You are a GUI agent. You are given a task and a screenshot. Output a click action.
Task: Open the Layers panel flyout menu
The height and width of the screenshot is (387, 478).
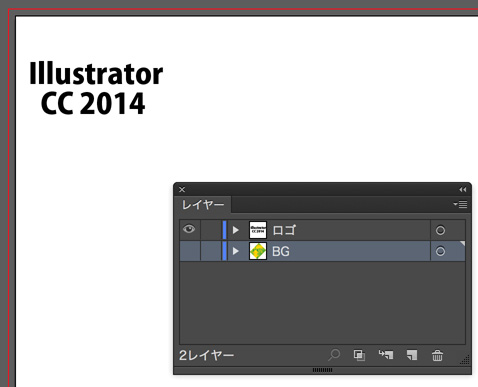tap(460, 204)
